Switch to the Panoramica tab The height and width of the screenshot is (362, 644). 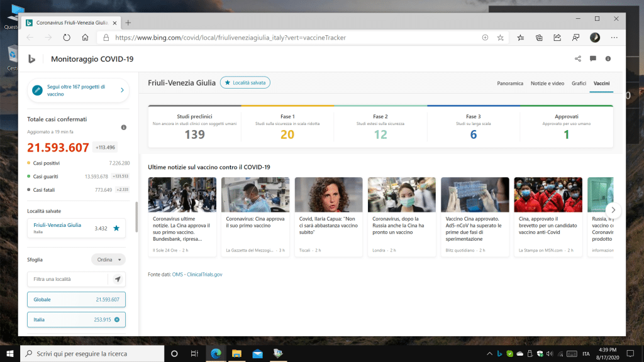click(x=509, y=83)
